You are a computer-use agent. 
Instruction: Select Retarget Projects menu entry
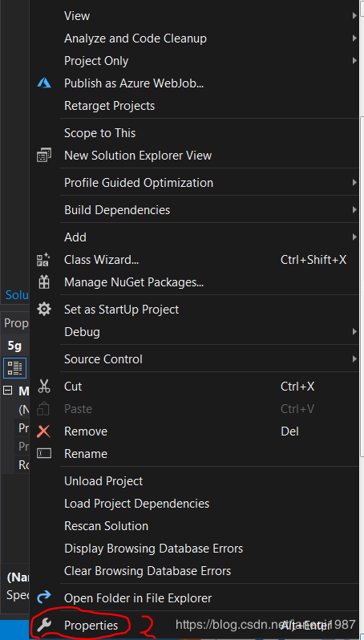pos(109,106)
